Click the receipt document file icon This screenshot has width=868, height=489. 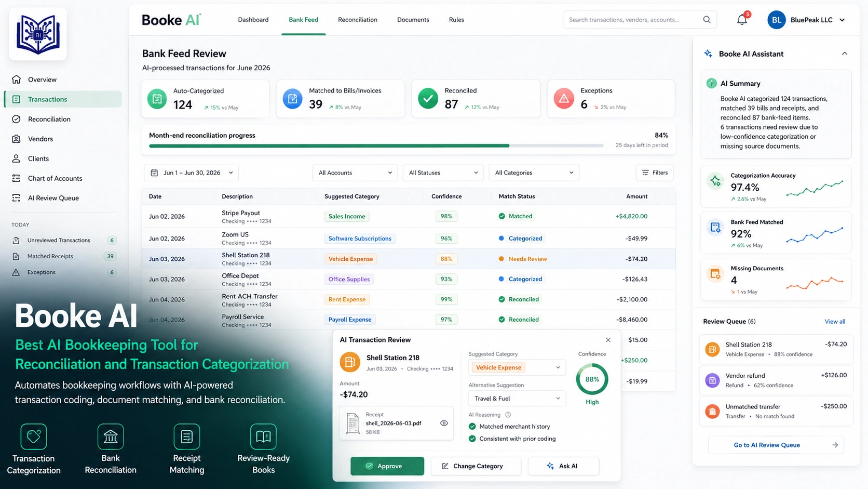[353, 423]
